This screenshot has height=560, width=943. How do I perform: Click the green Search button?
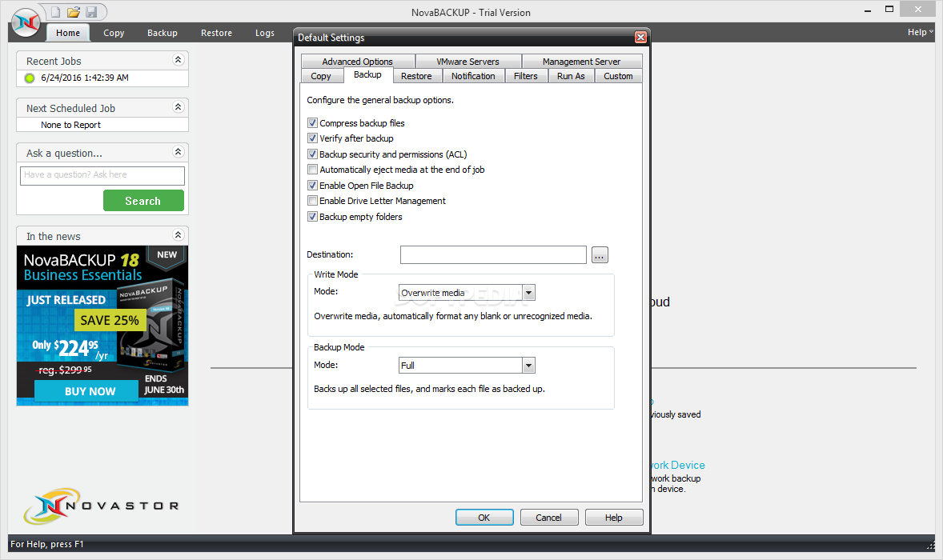click(x=143, y=201)
